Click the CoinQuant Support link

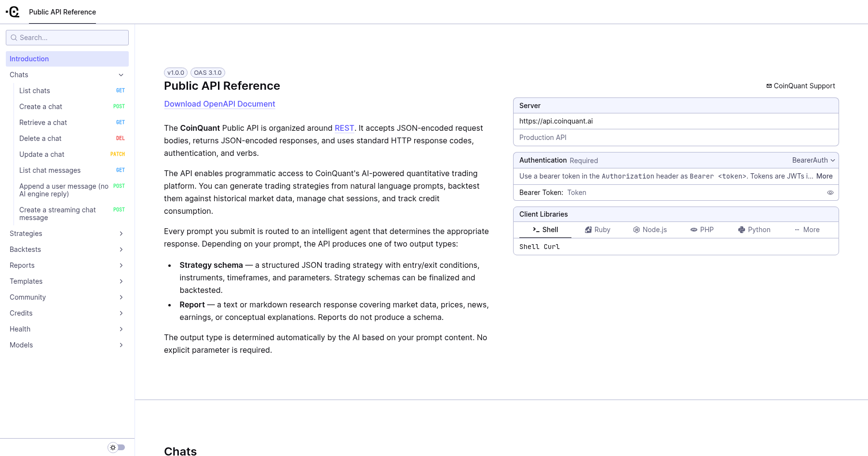800,86
